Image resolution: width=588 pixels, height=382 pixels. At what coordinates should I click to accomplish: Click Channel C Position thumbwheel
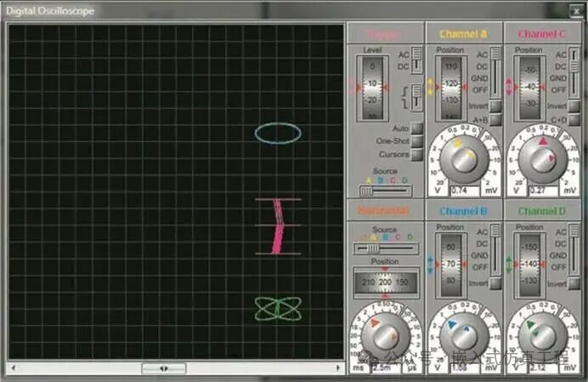point(529,88)
